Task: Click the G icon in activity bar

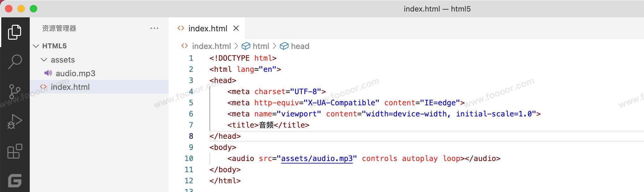Action: 15,181
